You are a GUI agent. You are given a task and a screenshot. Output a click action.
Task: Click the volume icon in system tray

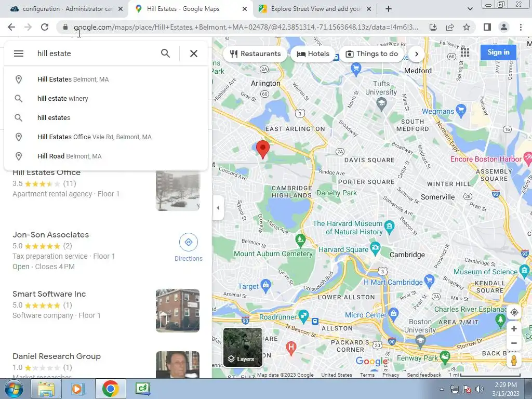(x=479, y=389)
